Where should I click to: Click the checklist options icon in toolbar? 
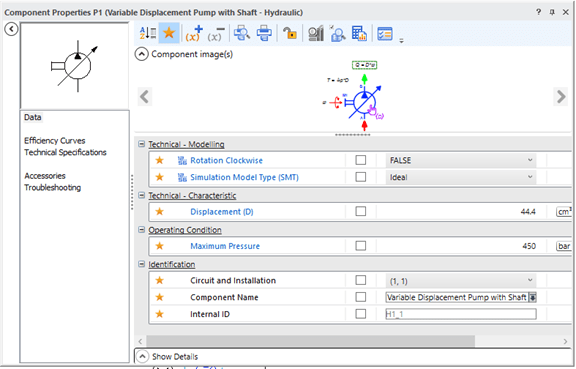[x=385, y=34]
